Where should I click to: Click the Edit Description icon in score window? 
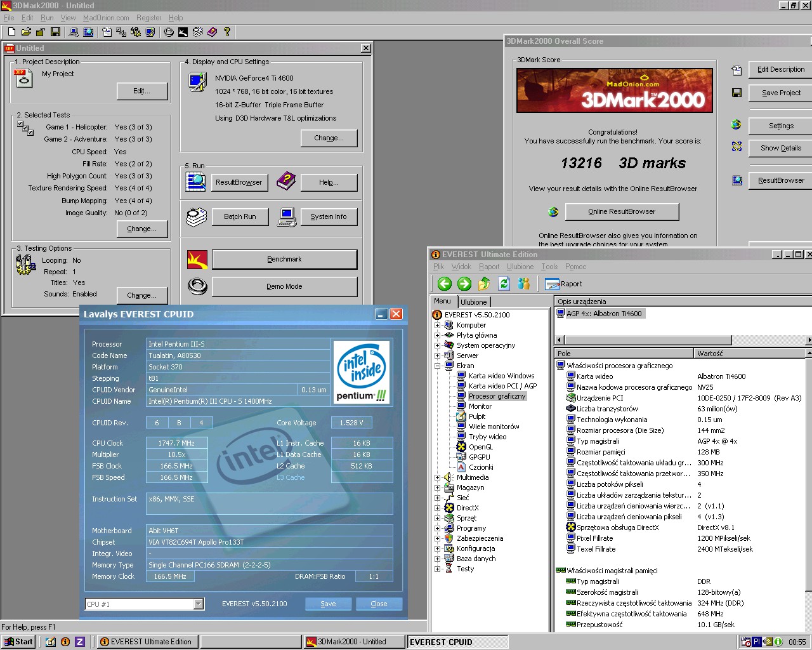point(737,70)
